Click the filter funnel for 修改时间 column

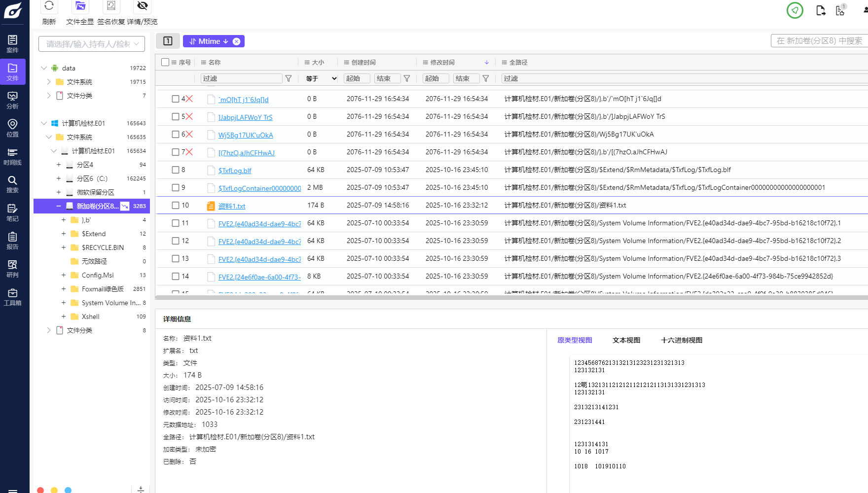pyautogui.click(x=486, y=78)
